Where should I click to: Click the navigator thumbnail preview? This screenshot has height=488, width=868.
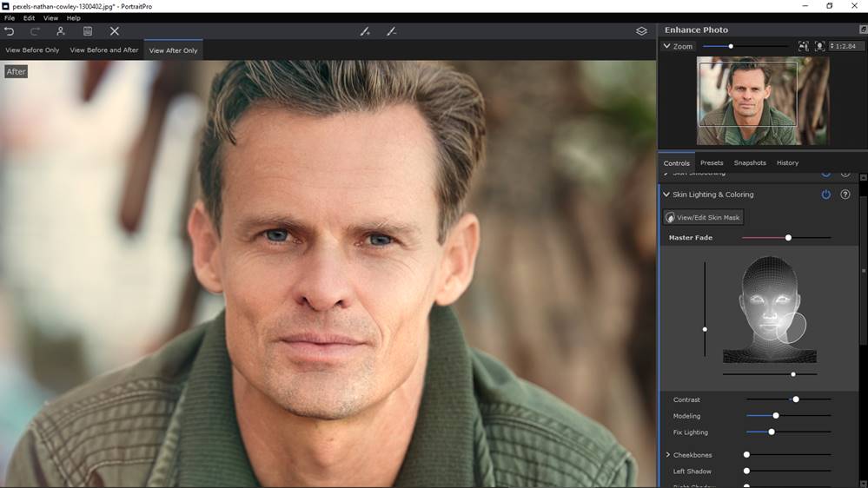(x=763, y=101)
